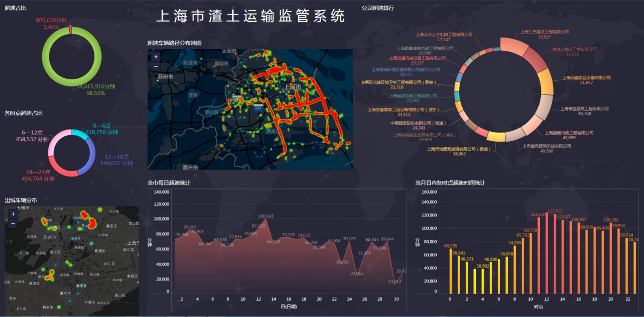Zoom out on the speeding route heat map
Image resolution: width=644 pixels, height=317 pixels.
[156, 66]
